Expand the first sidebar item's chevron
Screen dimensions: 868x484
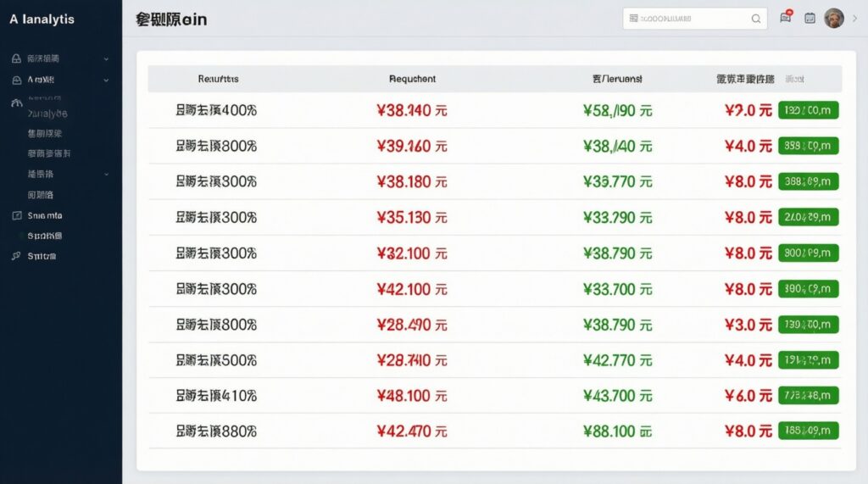click(x=106, y=59)
